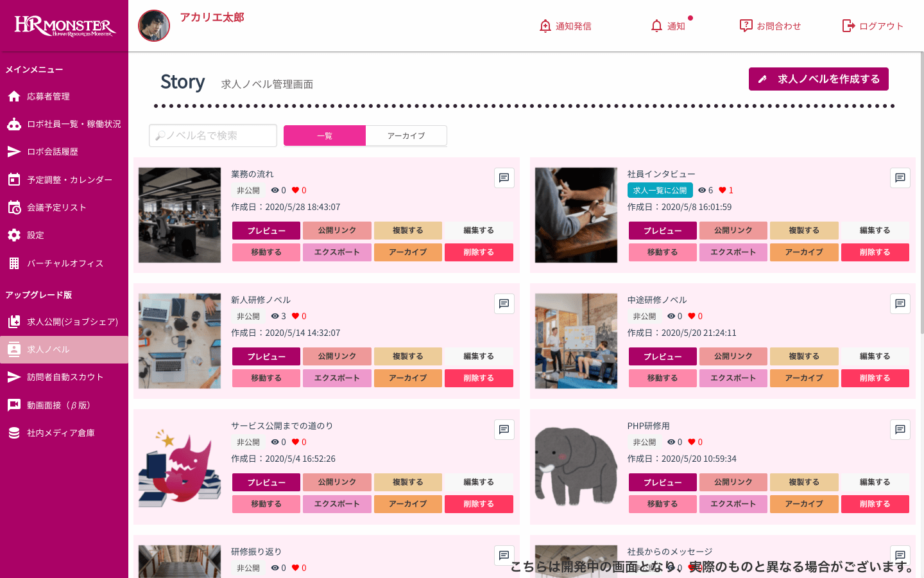Screen dimensions: 924x578
Task: Open comment icon on 中途研修ノベル card
Action: click(x=900, y=304)
